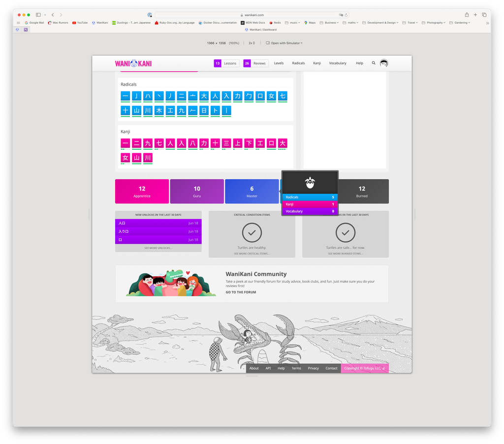The image size is (504, 444).
Task: Click the wanikani.com address field
Action: (x=252, y=15)
